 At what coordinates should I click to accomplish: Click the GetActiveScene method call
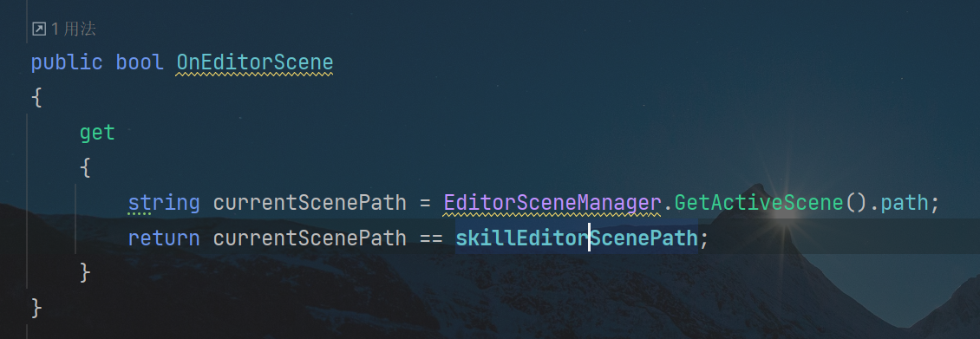coord(759,203)
